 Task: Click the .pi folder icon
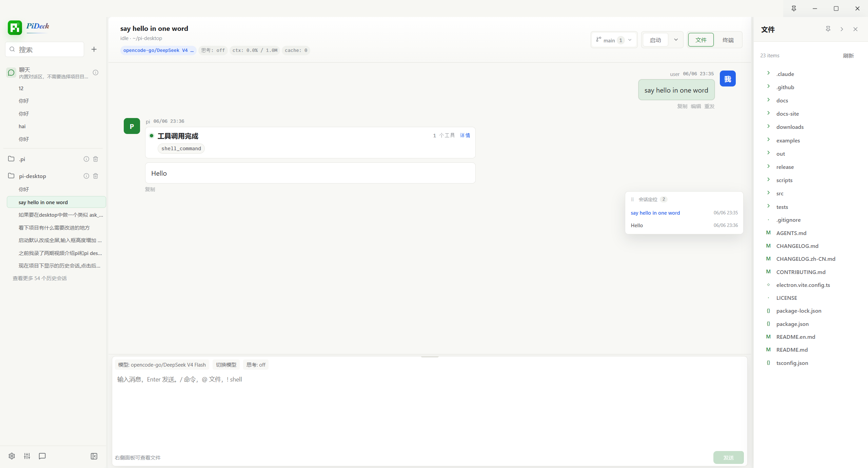(11, 159)
